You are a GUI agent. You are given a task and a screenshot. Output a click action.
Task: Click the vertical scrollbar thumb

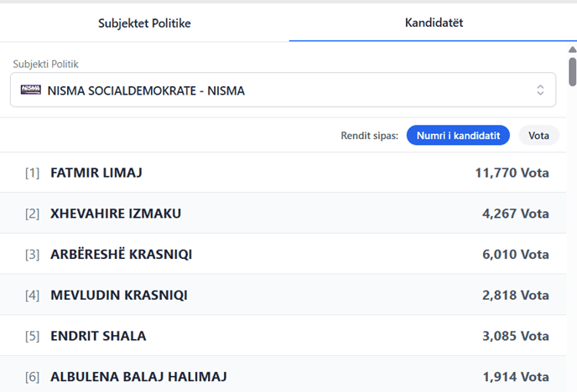pos(572,70)
